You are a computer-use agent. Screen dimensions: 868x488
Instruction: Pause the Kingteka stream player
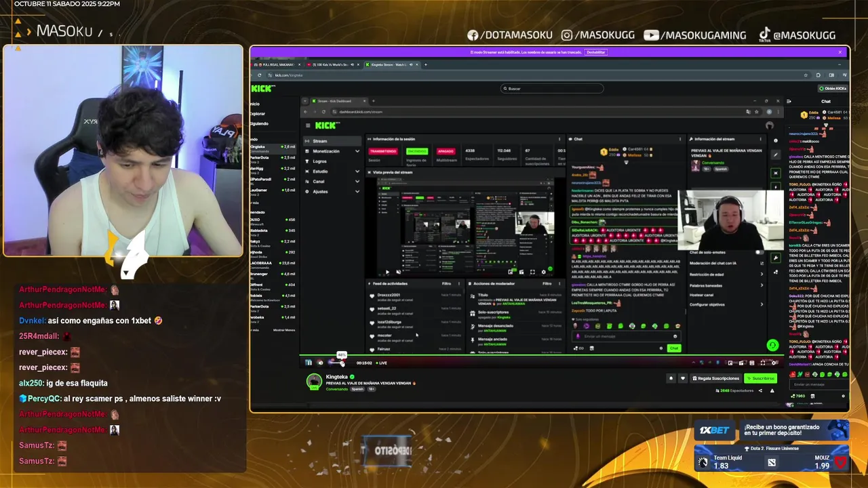(x=309, y=363)
